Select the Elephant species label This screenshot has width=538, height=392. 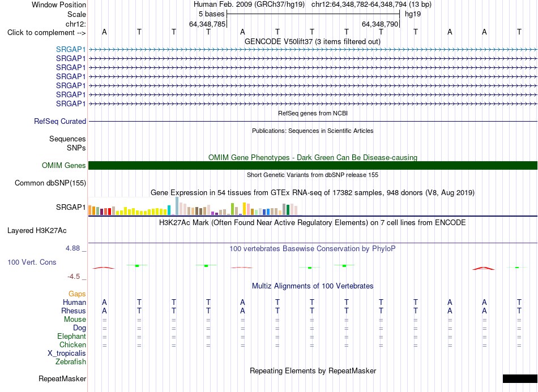point(71,336)
